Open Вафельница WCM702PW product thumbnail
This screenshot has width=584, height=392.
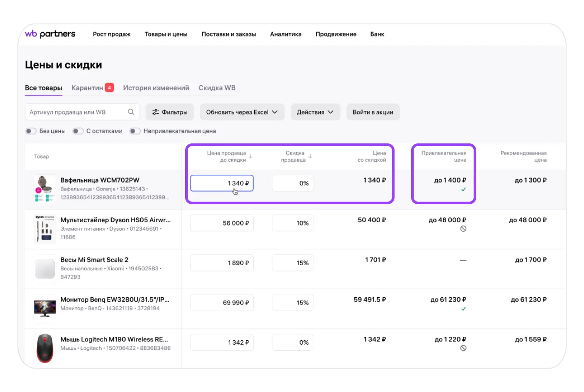tap(45, 189)
